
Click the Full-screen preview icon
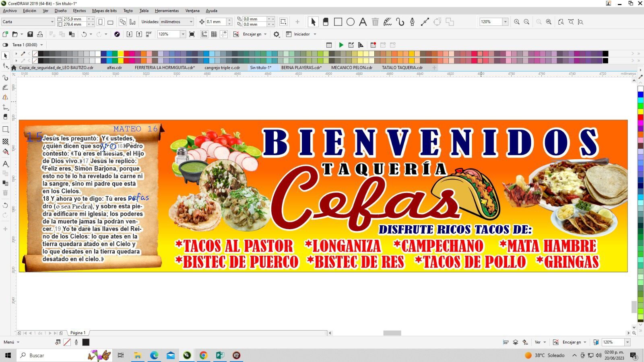pos(192,34)
